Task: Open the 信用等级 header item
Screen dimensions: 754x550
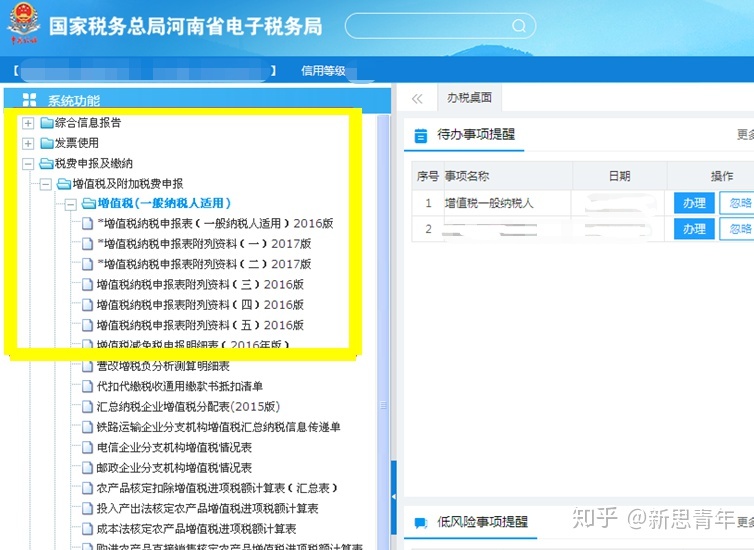Action: click(x=323, y=71)
